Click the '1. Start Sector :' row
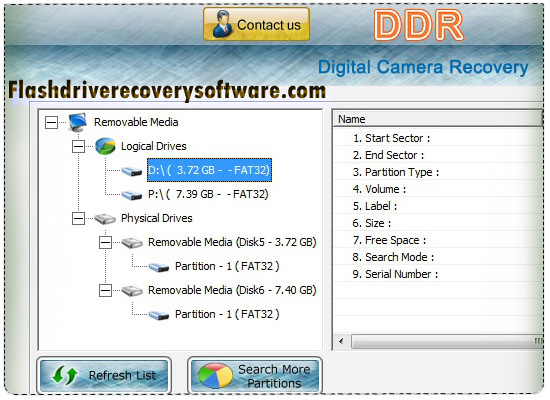This screenshot has width=550, height=400. pyautogui.click(x=437, y=138)
